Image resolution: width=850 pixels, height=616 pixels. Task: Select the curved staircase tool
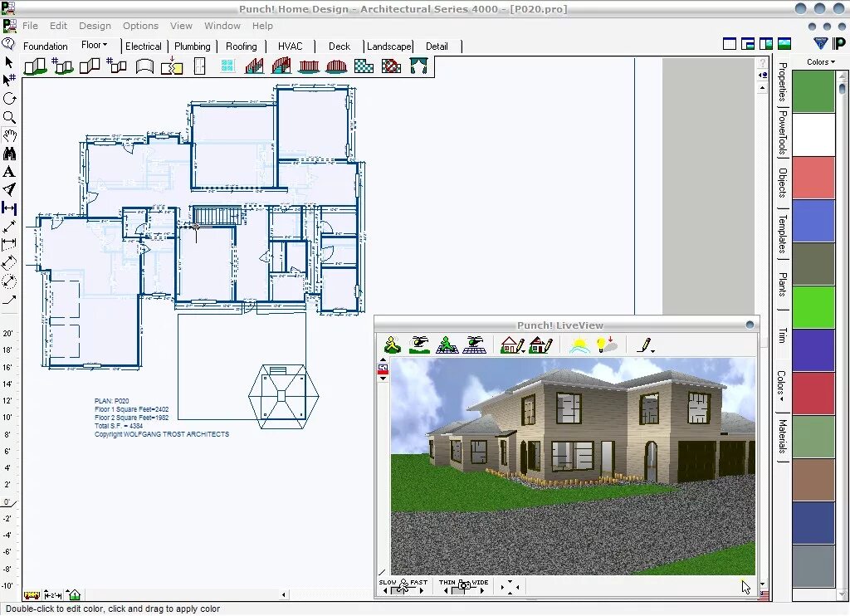[x=281, y=66]
